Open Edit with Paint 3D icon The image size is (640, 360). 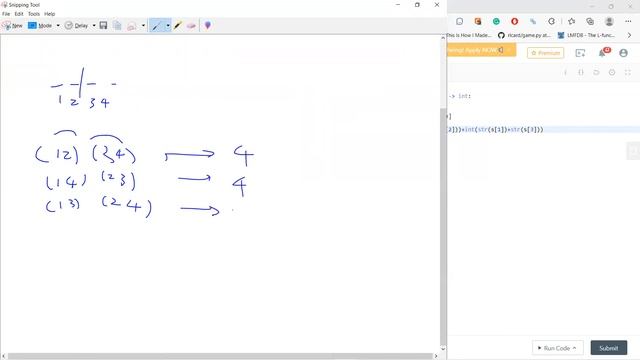(x=208, y=25)
